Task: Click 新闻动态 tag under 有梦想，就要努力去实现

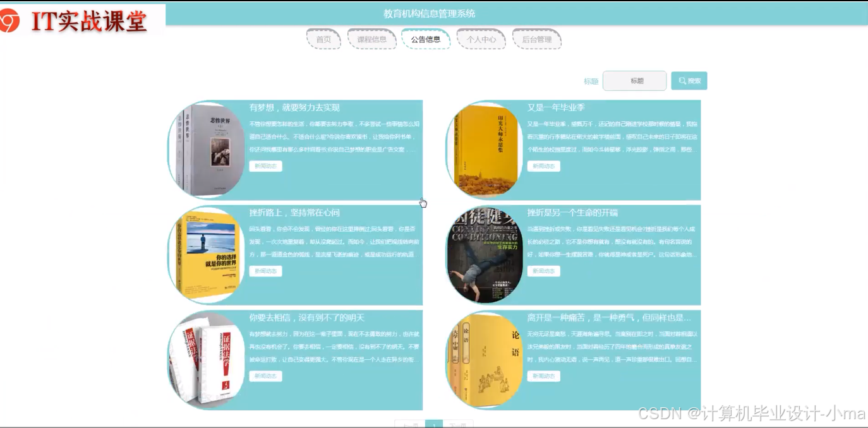Action: tap(266, 166)
